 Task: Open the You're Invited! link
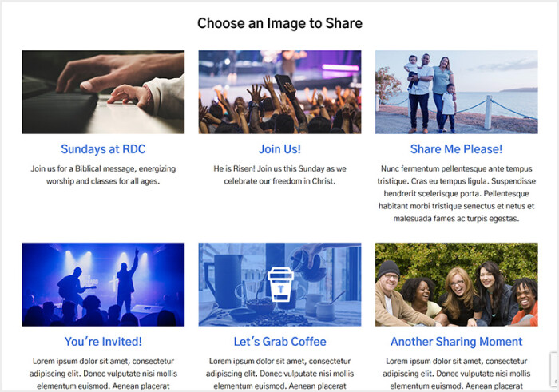[103, 342]
